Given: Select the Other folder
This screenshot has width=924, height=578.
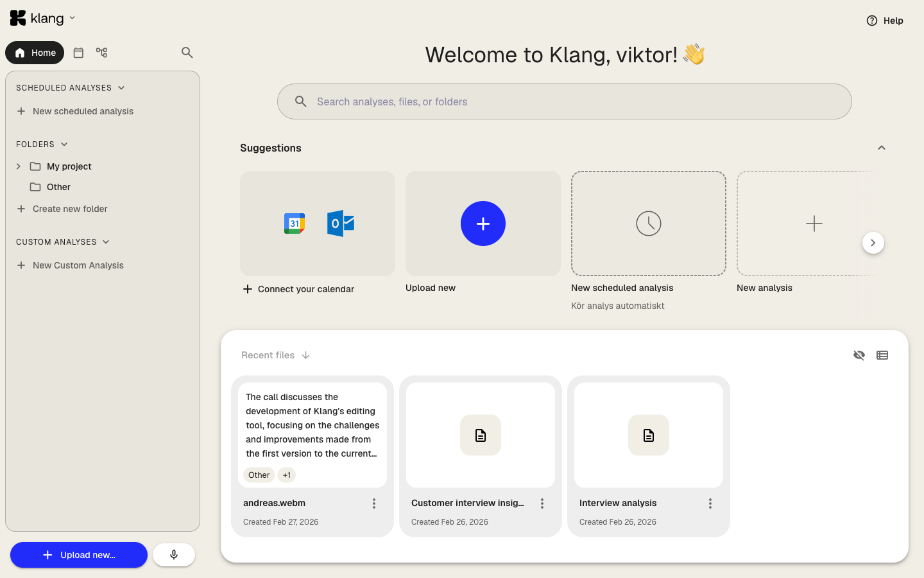Looking at the screenshot, I should click(58, 187).
